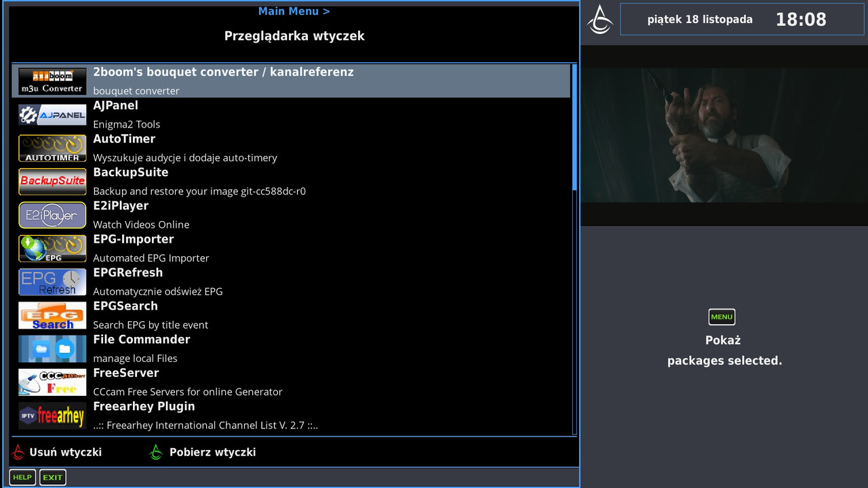Click 'CCcam Free Servers for online Generator' text
Viewport: 868px width, 488px height.
[187, 392]
